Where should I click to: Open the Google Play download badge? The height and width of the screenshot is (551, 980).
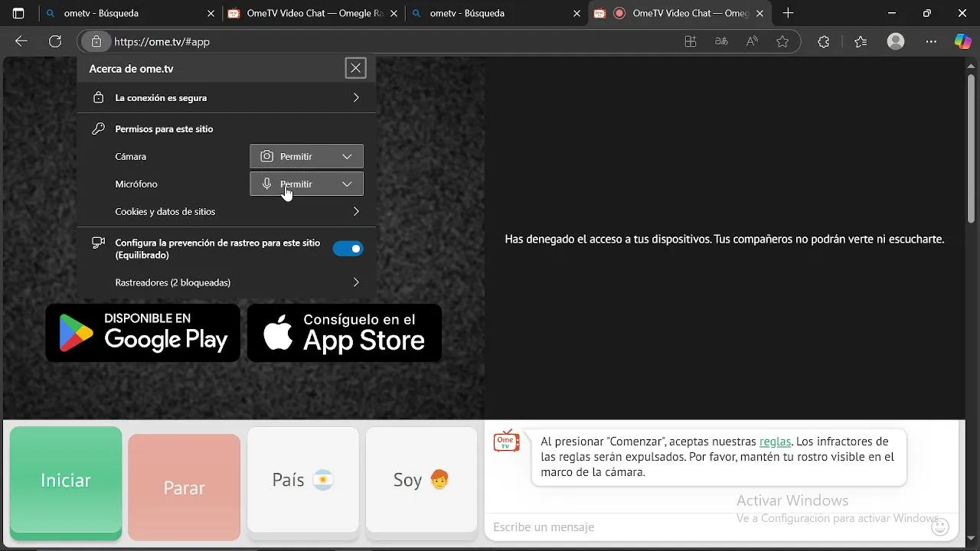[143, 333]
